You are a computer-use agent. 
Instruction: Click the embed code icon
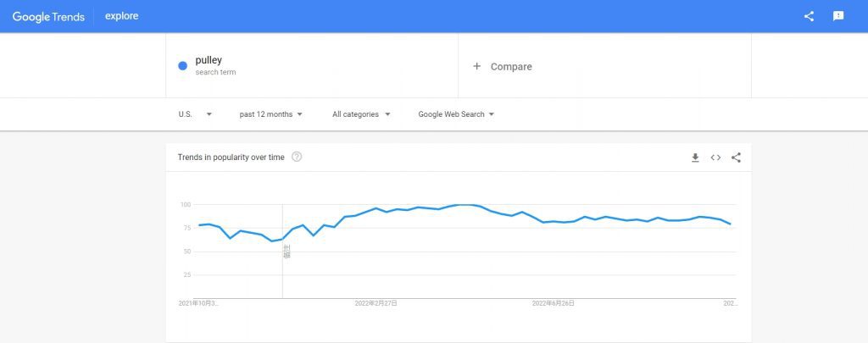click(x=715, y=158)
